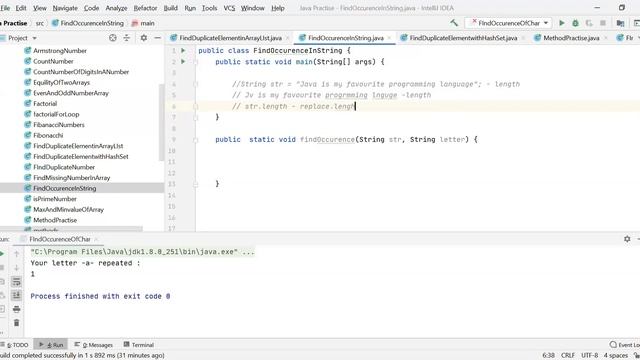Open Project panel settings gear

point(144,38)
